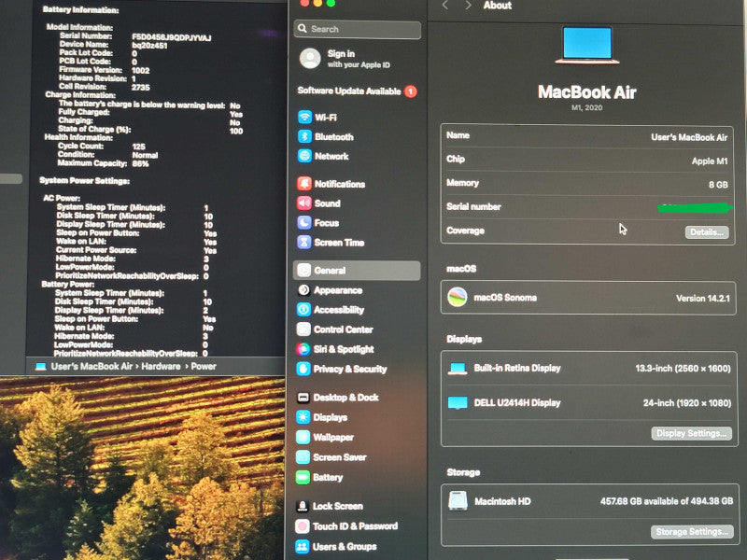This screenshot has width=747, height=560.
Task: Click the About title in toolbar
Action: click(x=498, y=6)
